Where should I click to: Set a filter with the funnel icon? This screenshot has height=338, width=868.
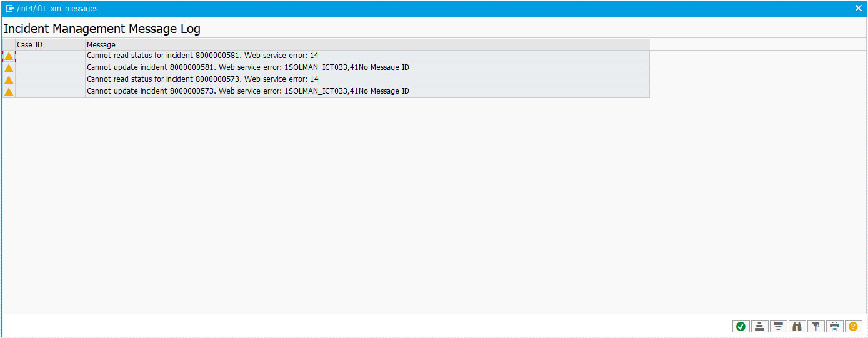point(816,326)
